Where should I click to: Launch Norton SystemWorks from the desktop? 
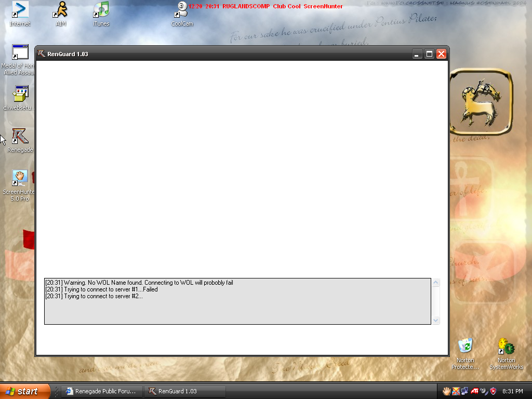[506, 347]
